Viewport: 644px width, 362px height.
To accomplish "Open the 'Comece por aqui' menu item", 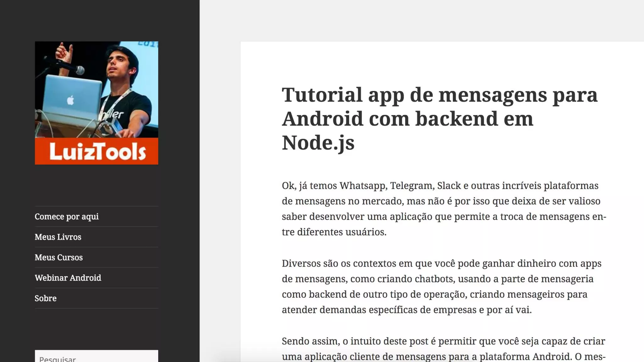I will (67, 217).
